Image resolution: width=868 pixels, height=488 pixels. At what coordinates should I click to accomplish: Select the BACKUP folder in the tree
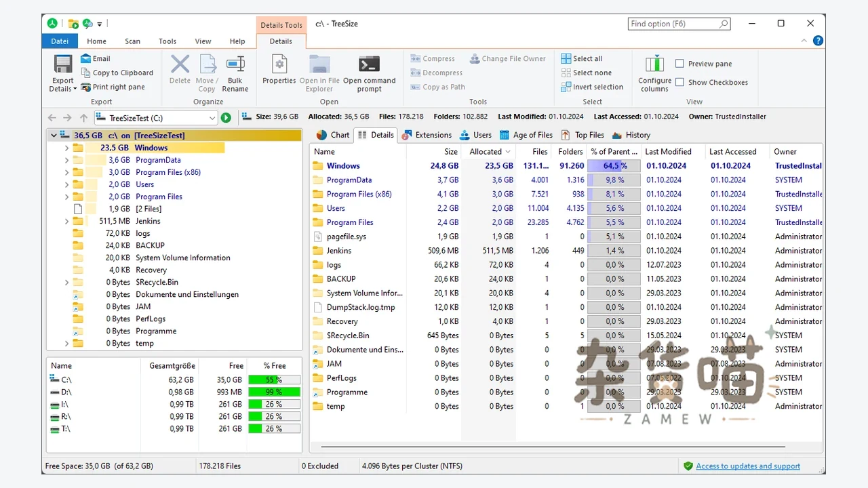point(151,245)
